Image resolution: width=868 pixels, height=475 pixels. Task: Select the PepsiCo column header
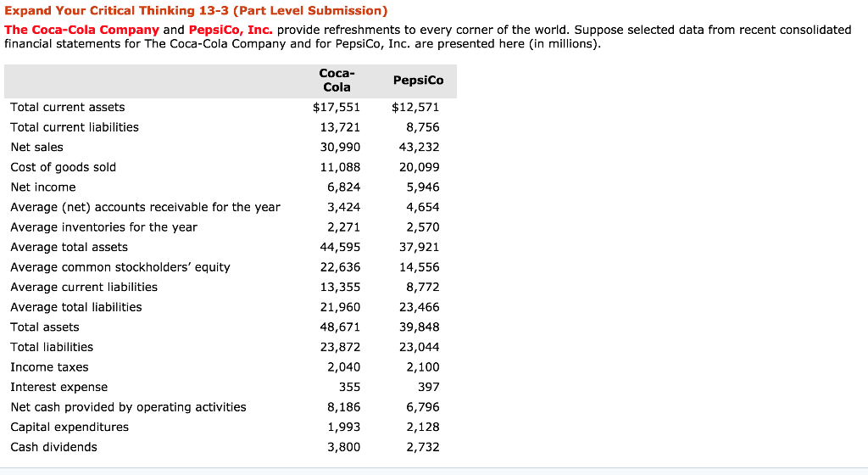click(418, 81)
